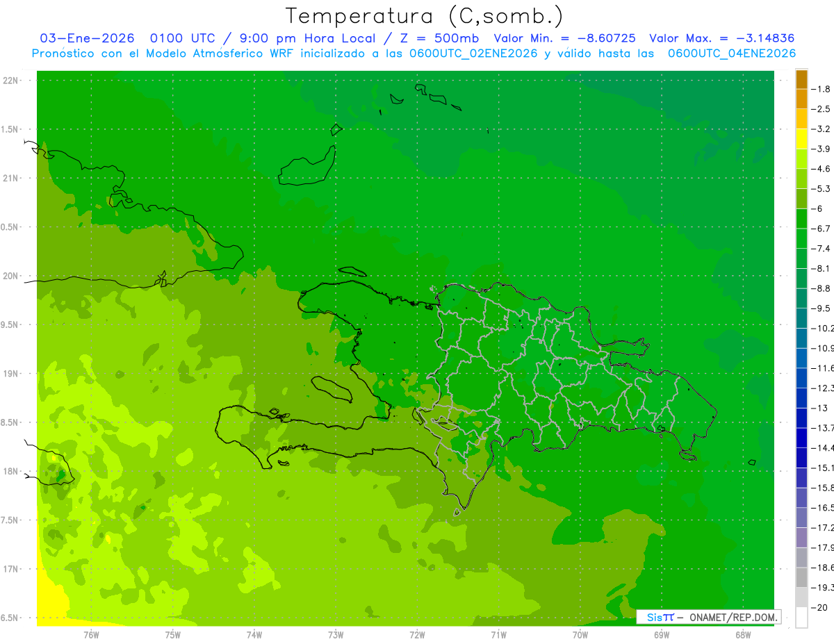
Task: Pick the green swatch between -6.7 and -7.4
Action: click(x=801, y=239)
